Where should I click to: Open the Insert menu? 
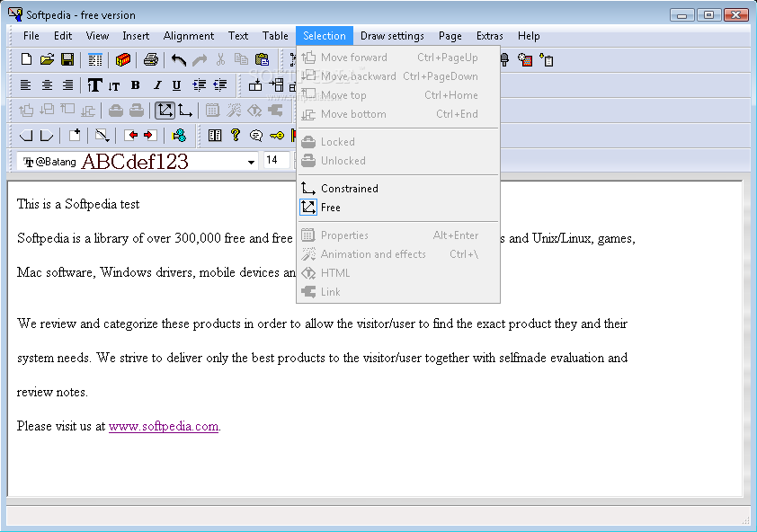[136, 36]
